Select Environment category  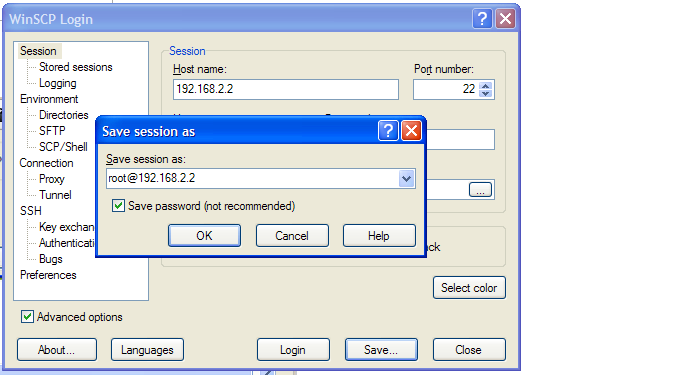coord(49,99)
